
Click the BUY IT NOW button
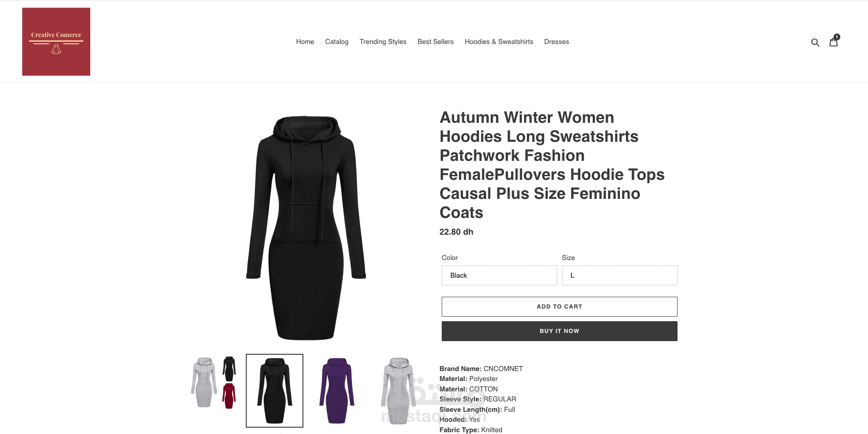pos(560,331)
